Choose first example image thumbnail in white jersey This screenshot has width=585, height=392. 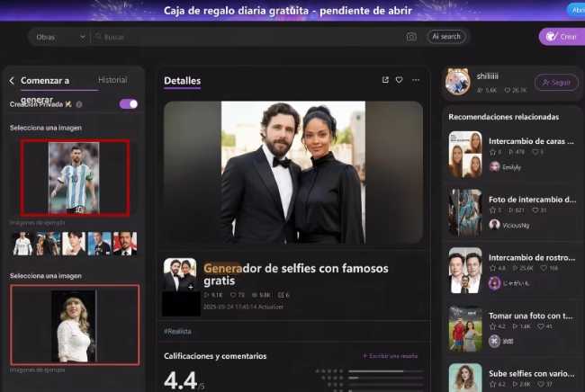(22, 244)
